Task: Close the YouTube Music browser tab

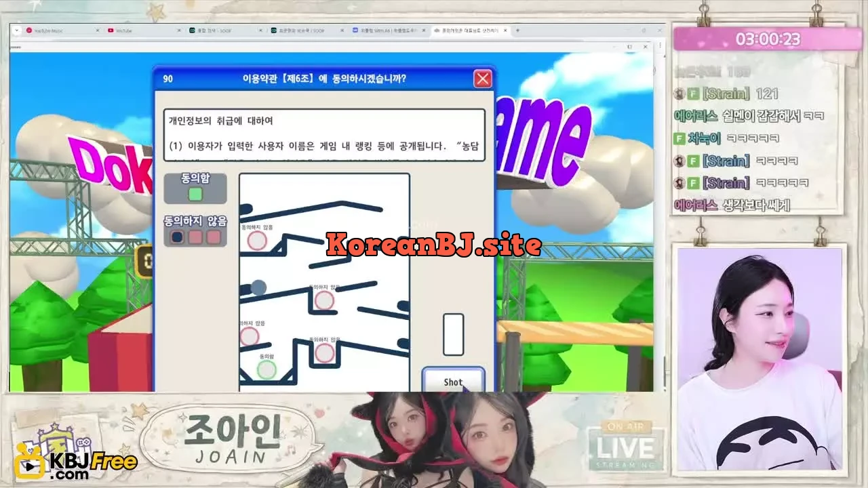Action: 98,30
